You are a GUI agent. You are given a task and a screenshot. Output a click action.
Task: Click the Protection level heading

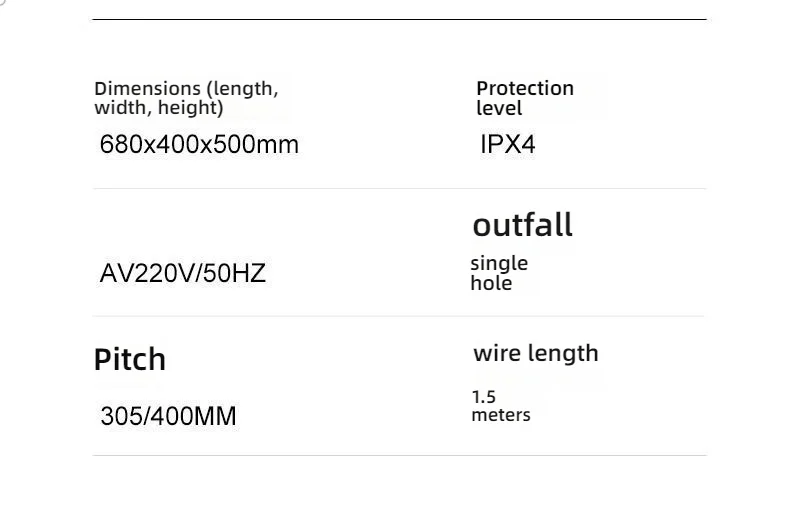(525, 98)
